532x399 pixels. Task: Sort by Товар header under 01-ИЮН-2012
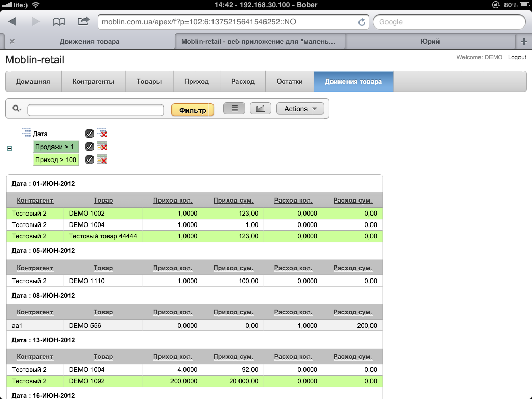(103, 200)
